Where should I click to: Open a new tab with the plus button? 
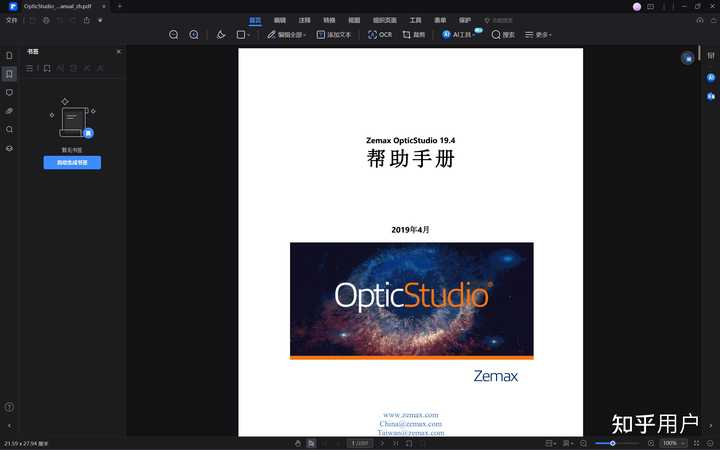pyautogui.click(x=119, y=6)
